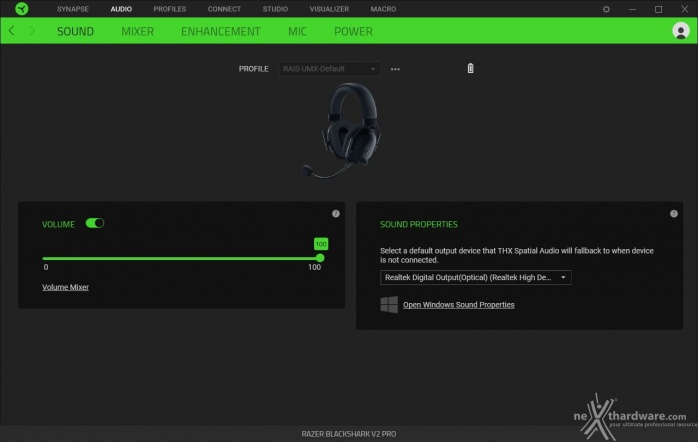Click the middle of the volume slider track
Image resolution: width=698 pixels, height=442 pixels.
pos(181,258)
